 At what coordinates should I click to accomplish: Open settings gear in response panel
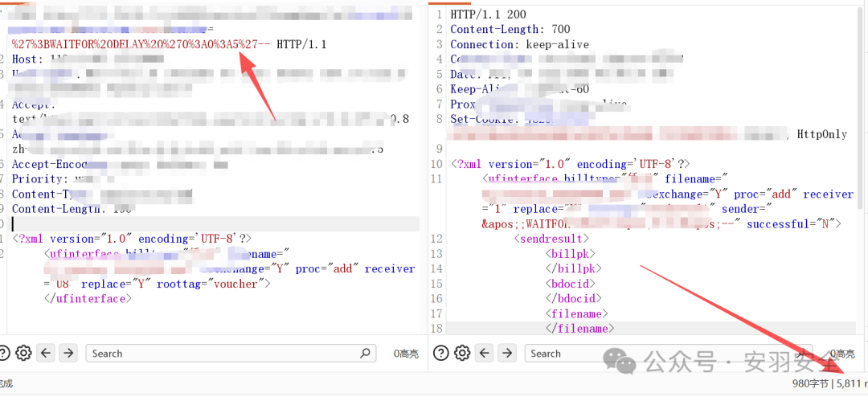(461, 353)
